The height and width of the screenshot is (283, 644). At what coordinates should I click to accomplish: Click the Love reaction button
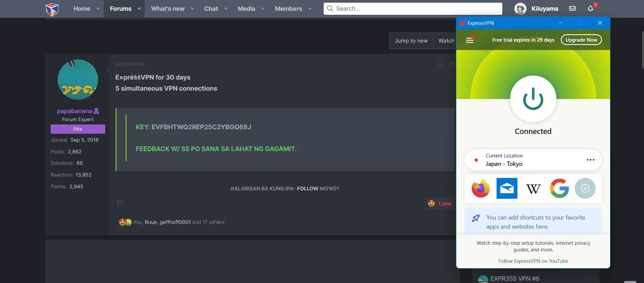coord(440,203)
